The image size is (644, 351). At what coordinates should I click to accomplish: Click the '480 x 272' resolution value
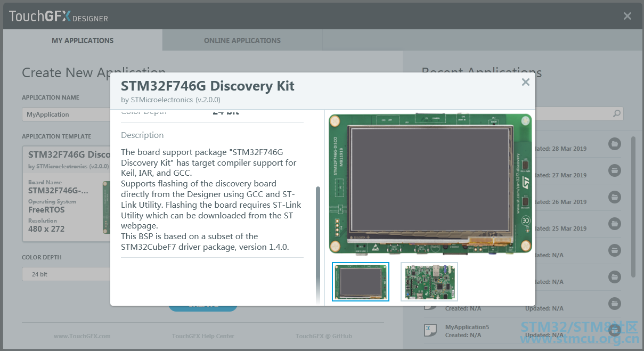[x=46, y=229]
